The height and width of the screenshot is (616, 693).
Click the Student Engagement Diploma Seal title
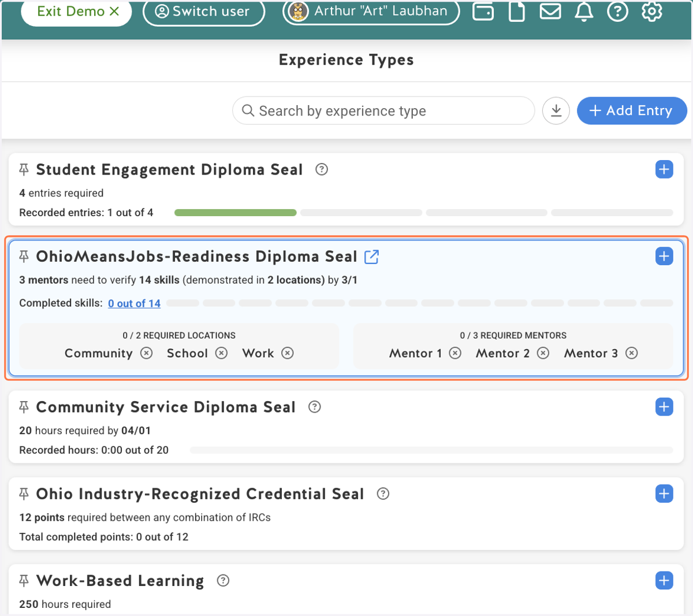click(169, 170)
